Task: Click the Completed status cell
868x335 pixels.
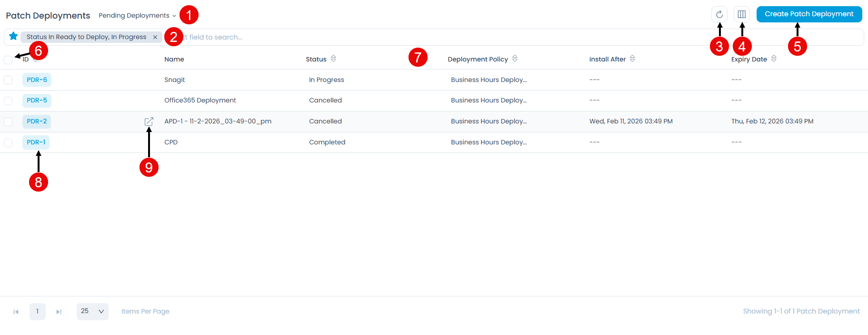Action: click(x=327, y=142)
